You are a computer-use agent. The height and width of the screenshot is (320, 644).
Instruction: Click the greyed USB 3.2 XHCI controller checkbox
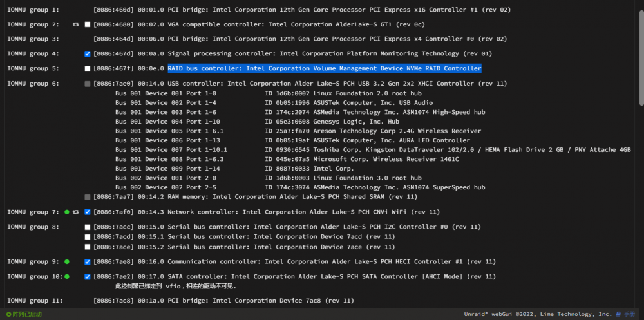(88, 84)
